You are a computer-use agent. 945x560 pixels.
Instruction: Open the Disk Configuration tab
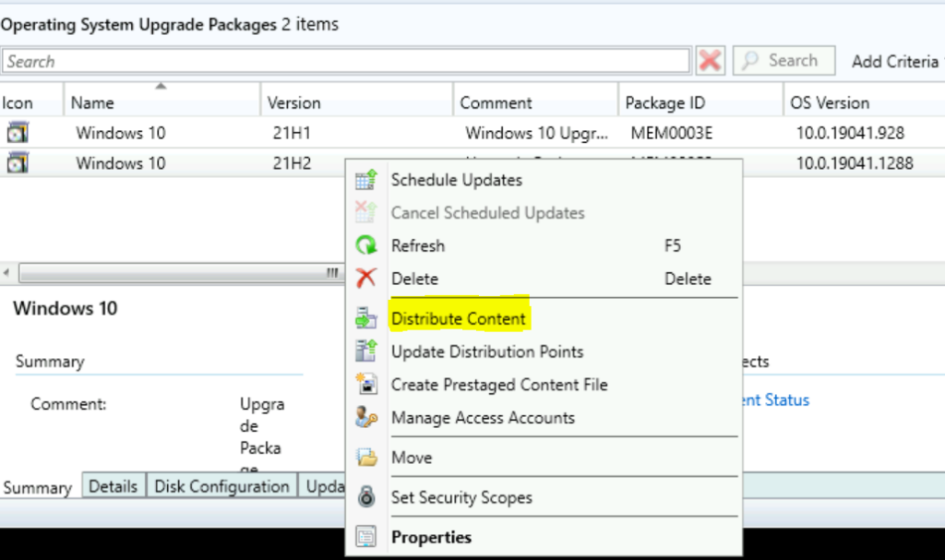pos(221,486)
